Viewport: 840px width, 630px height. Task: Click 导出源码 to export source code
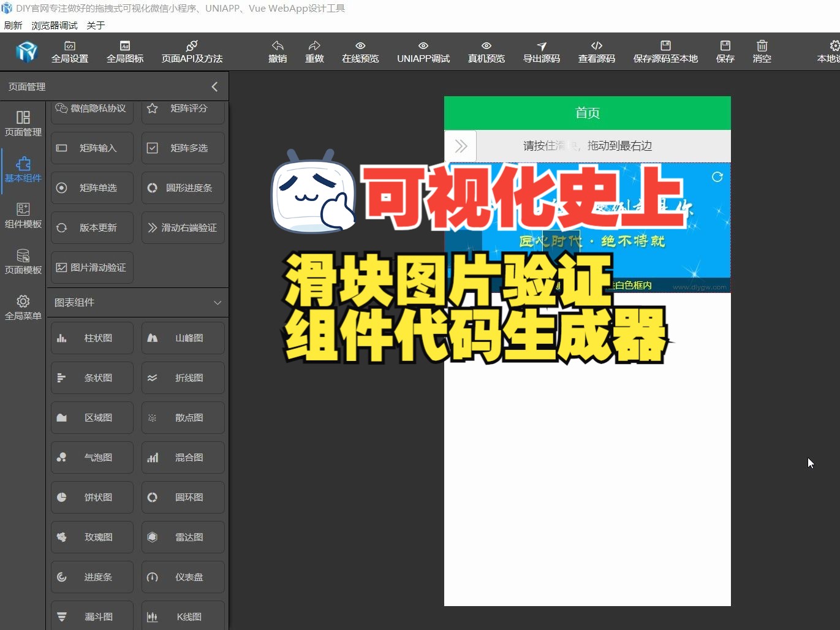pos(542,51)
